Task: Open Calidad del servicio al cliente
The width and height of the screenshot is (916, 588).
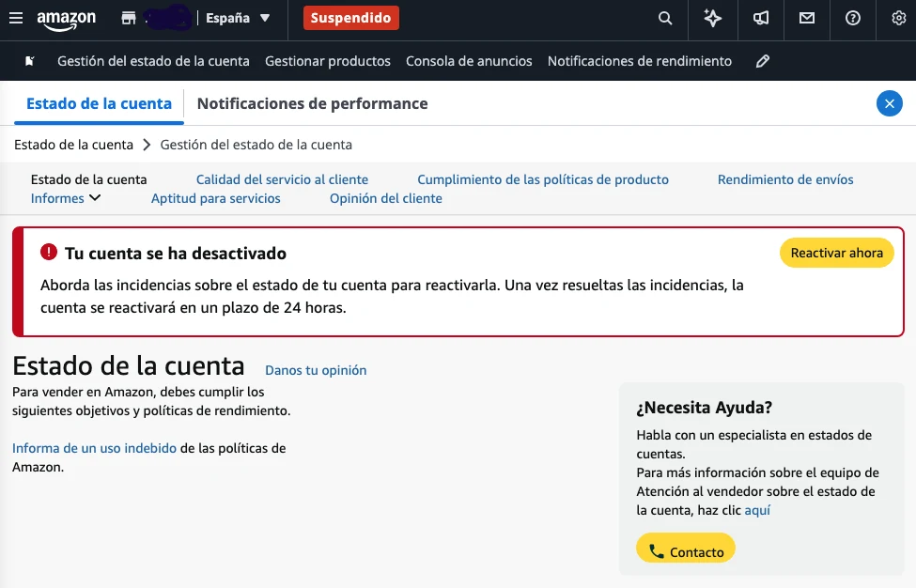Action: [282, 179]
